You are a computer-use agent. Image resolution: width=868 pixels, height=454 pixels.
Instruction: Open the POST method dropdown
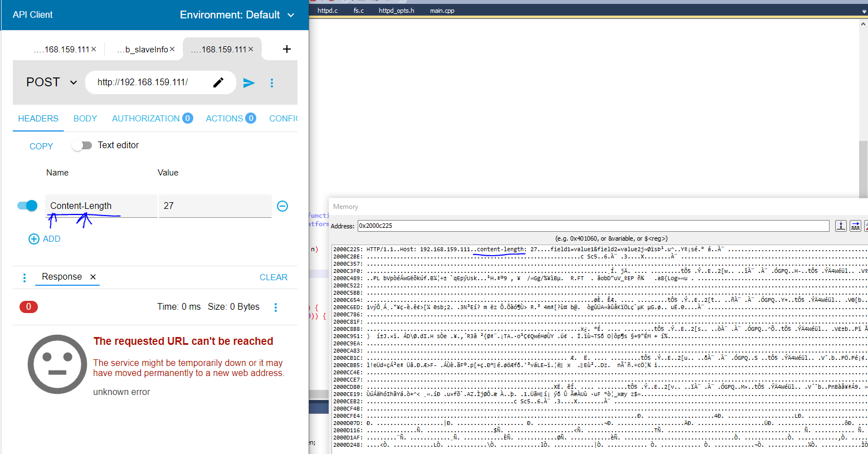(50, 82)
